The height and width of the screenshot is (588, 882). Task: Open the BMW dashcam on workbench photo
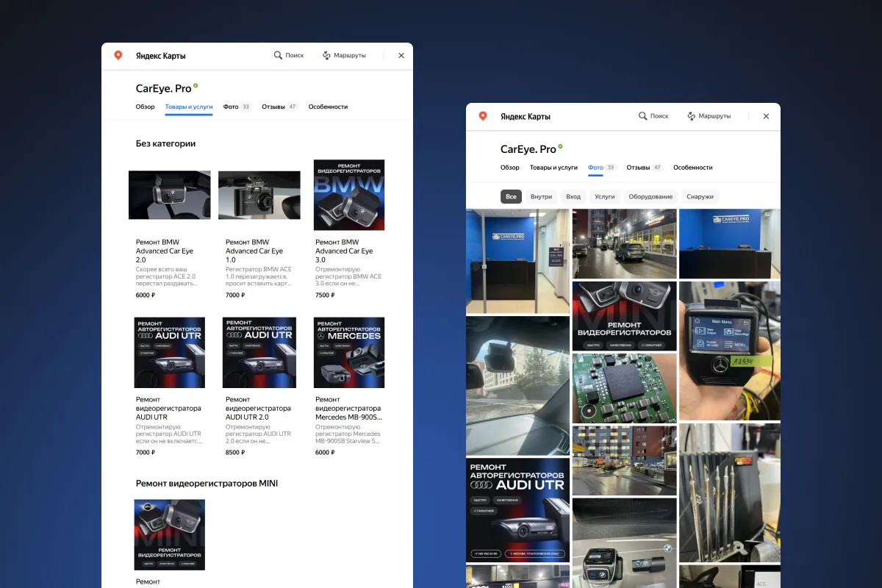click(x=624, y=542)
